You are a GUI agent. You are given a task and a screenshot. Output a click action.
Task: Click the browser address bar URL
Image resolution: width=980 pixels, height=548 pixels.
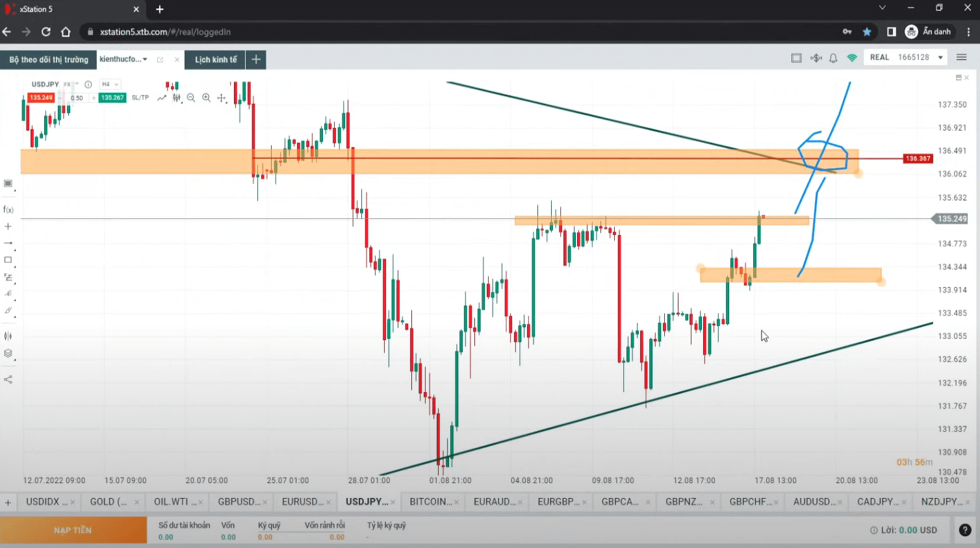point(165,32)
